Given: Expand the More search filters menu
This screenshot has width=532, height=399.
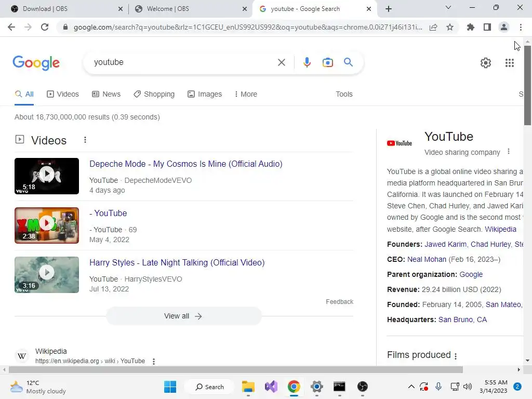Looking at the screenshot, I should (x=246, y=94).
